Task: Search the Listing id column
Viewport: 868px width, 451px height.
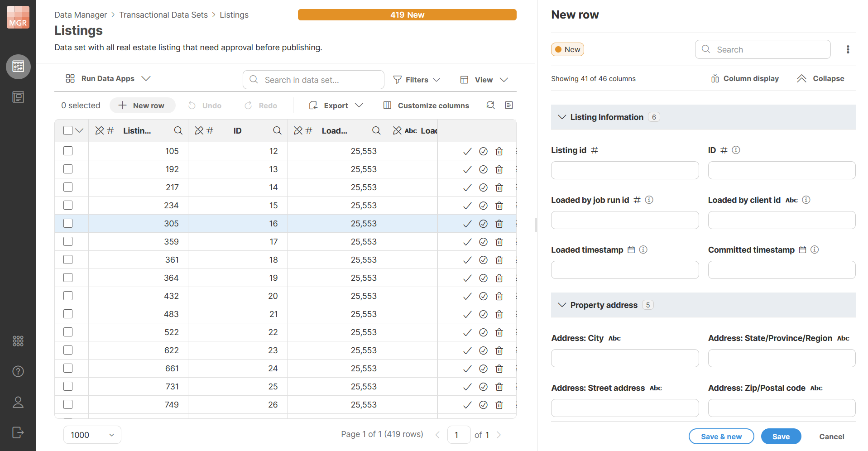Action: coord(178,130)
